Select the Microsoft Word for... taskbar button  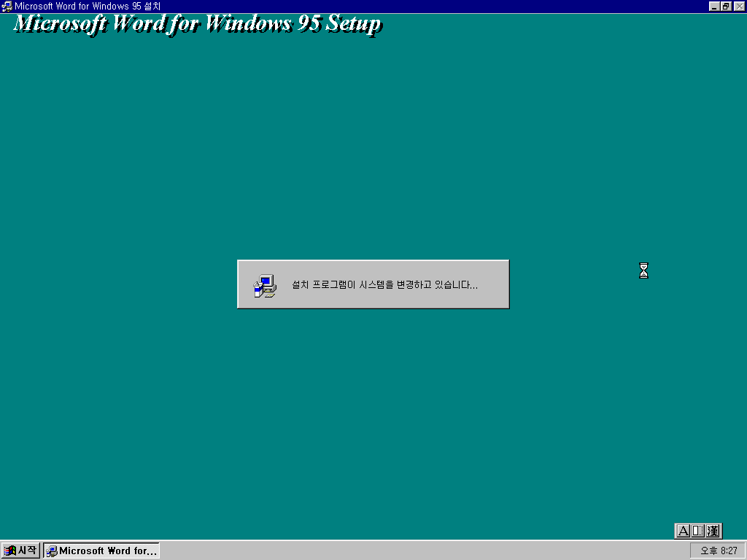101,551
